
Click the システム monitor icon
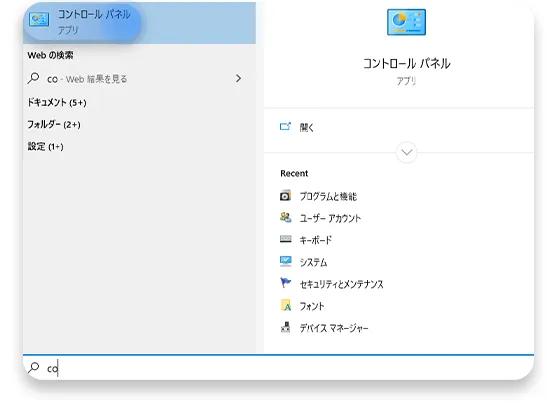click(x=285, y=261)
